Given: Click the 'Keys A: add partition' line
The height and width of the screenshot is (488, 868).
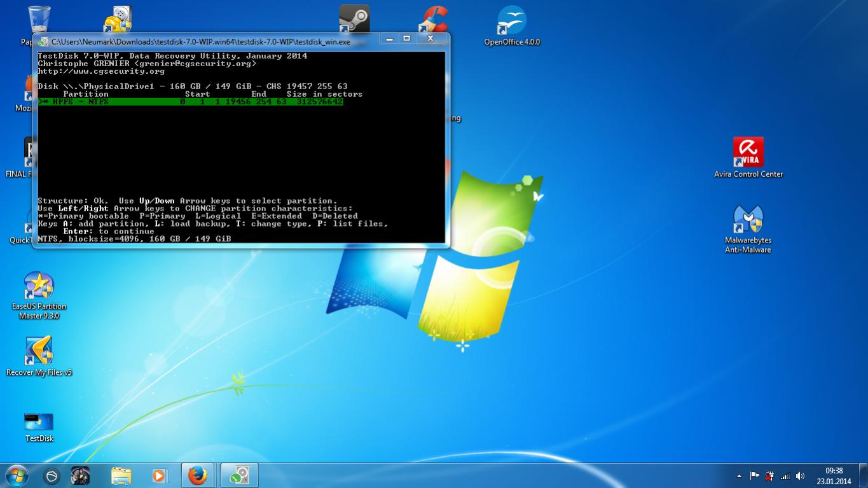Looking at the screenshot, I should click(x=213, y=224).
